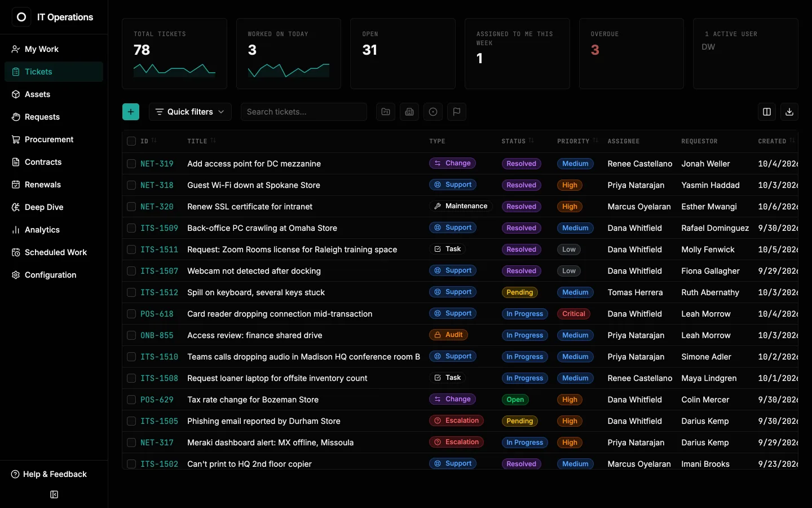Screen dimensions: 812x508
Task: Click the Open status badge on POS-629
Action: pyautogui.click(x=515, y=400)
